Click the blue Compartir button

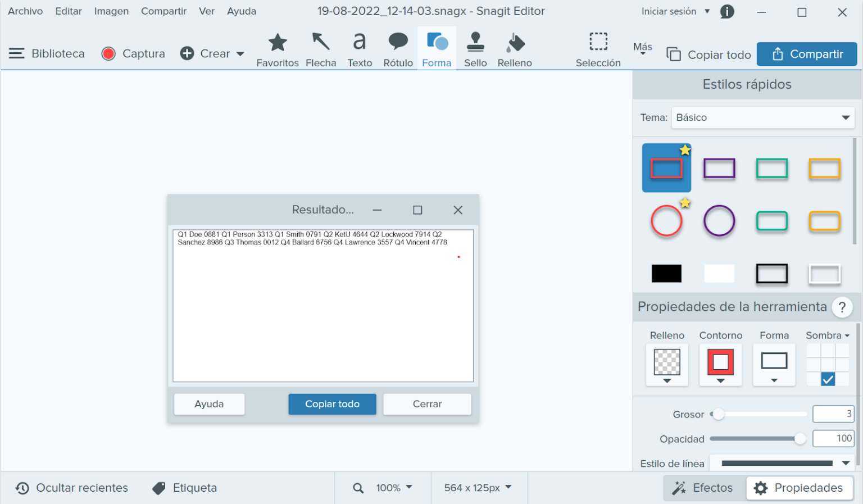807,54
